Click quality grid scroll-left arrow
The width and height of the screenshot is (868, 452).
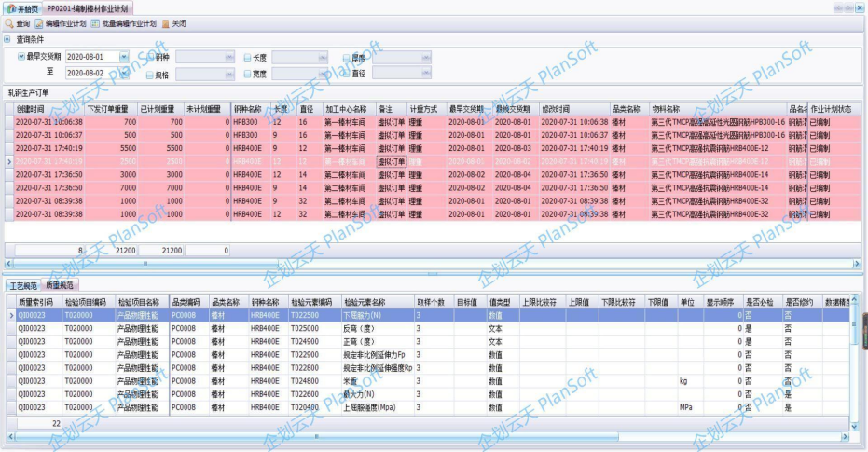[x=10, y=436]
